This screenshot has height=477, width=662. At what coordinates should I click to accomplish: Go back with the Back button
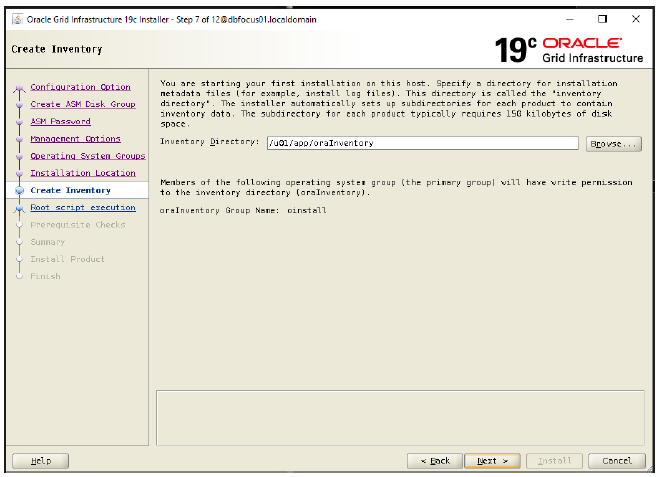[x=435, y=461]
